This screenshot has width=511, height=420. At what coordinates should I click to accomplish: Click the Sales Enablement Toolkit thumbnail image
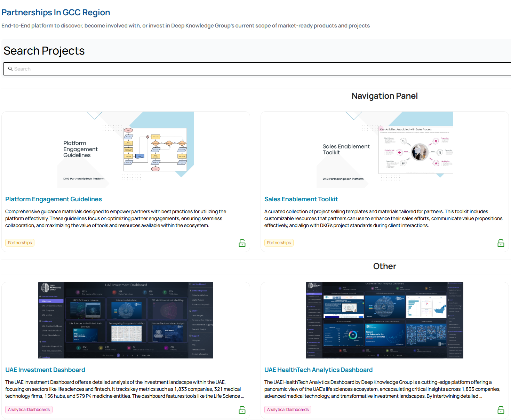[384, 150]
